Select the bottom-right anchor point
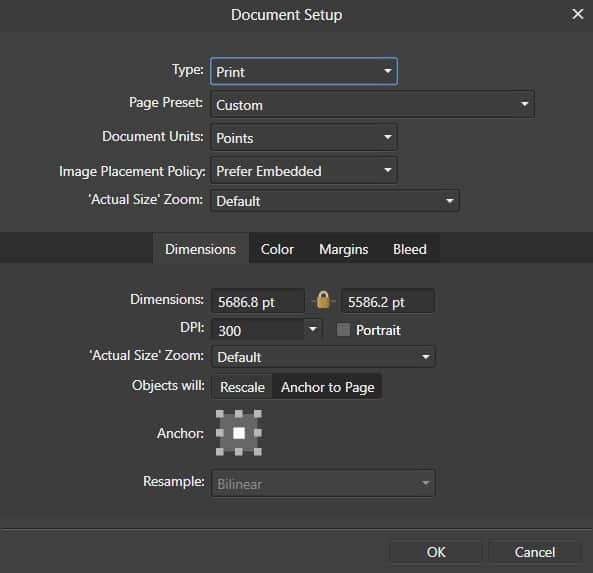The height and width of the screenshot is (573, 593). pyautogui.click(x=258, y=452)
